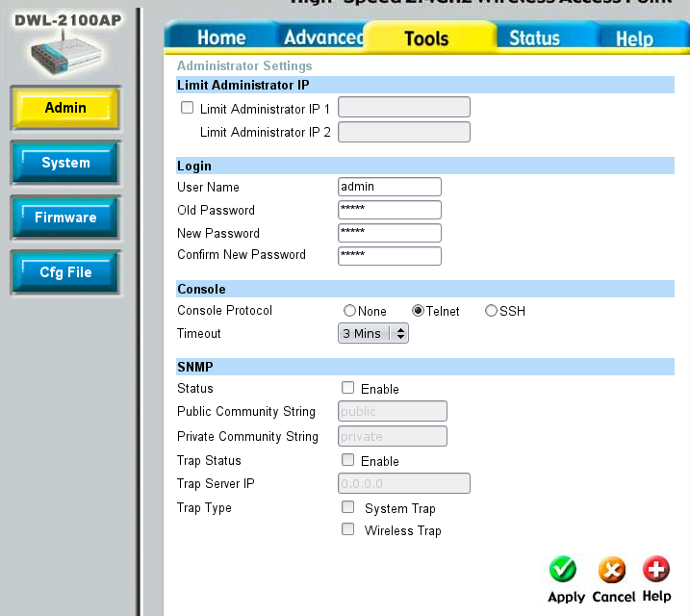The height and width of the screenshot is (616, 690).
Task: Click the Public Community String field
Action: point(393,411)
